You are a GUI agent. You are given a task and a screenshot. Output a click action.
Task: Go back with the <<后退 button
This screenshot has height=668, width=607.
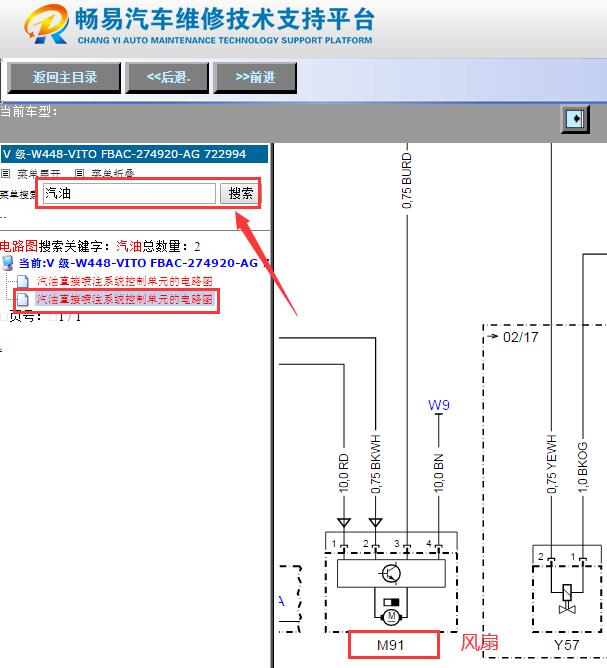tap(167, 78)
